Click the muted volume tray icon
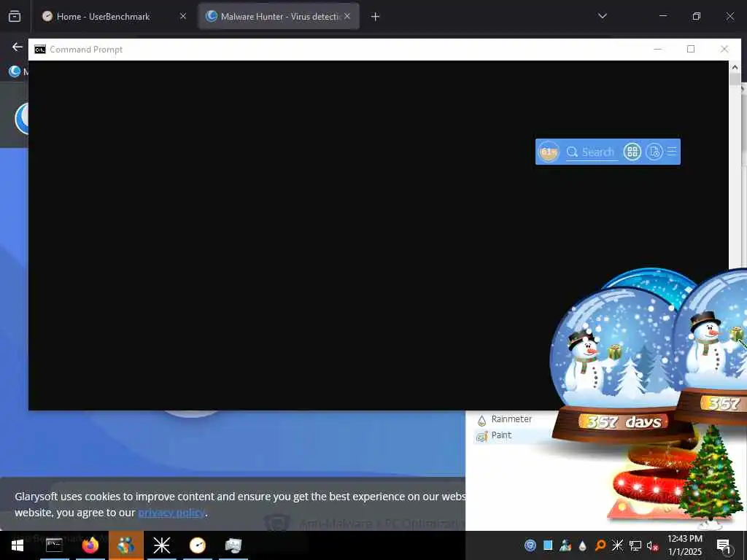Image resolution: width=747 pixels, height=560 pixels. [652, 545]
